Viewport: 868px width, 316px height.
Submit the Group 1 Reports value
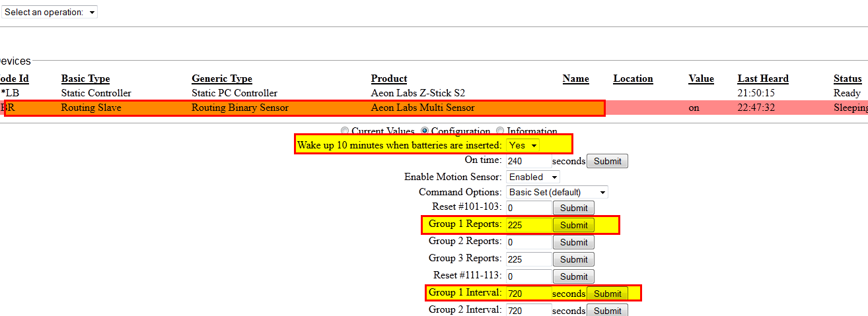[x=573, y=225]
